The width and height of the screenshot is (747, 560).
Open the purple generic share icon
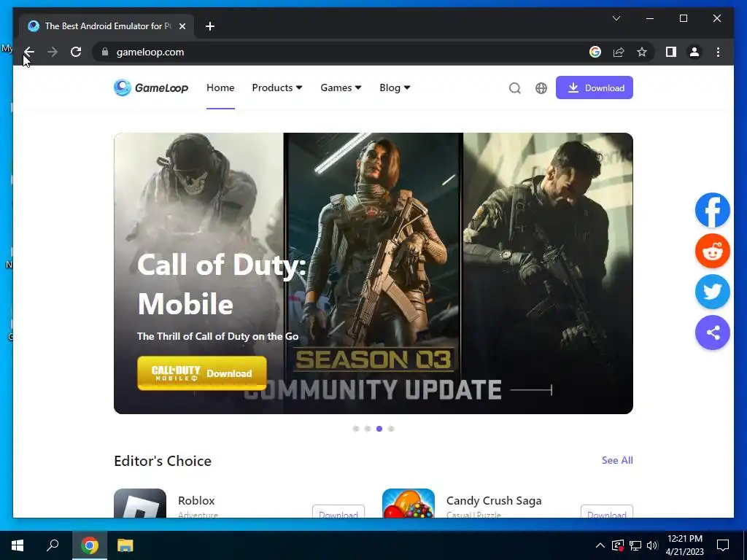point(712,332)
